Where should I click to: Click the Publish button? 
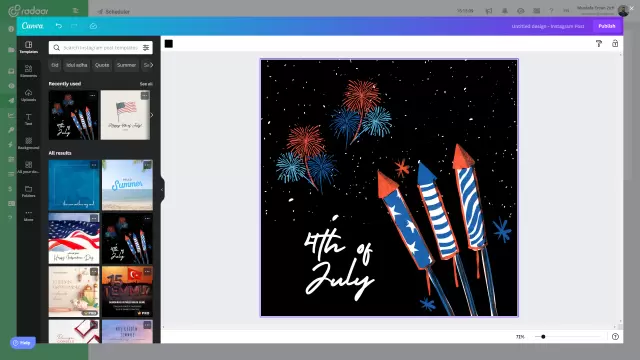click(x=607, y=26)
